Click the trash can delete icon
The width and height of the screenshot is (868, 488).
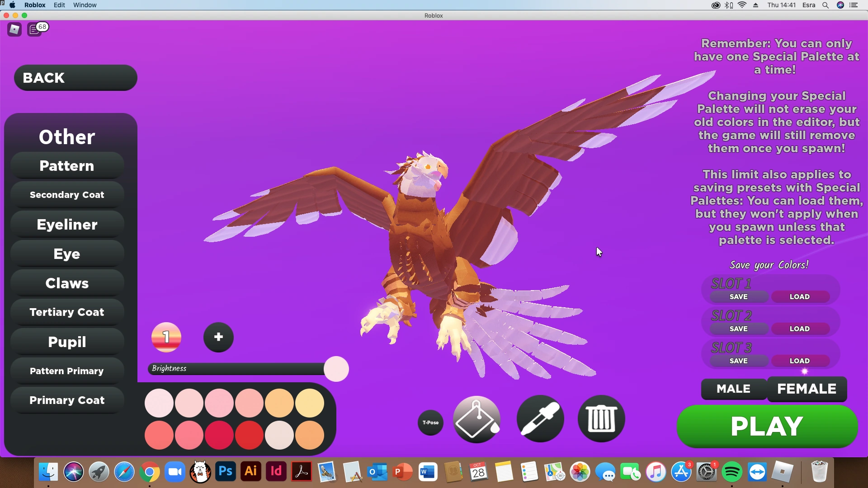pos(601,419)
